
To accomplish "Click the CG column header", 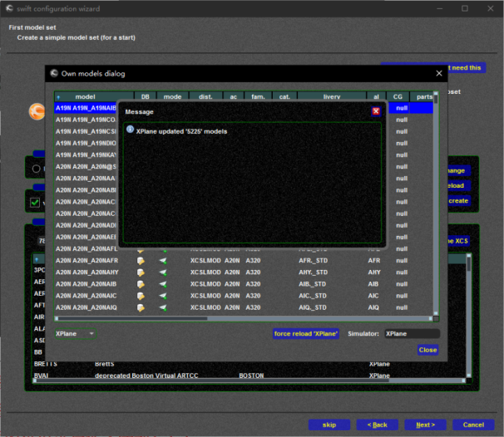I will click(x=398, y=97).
